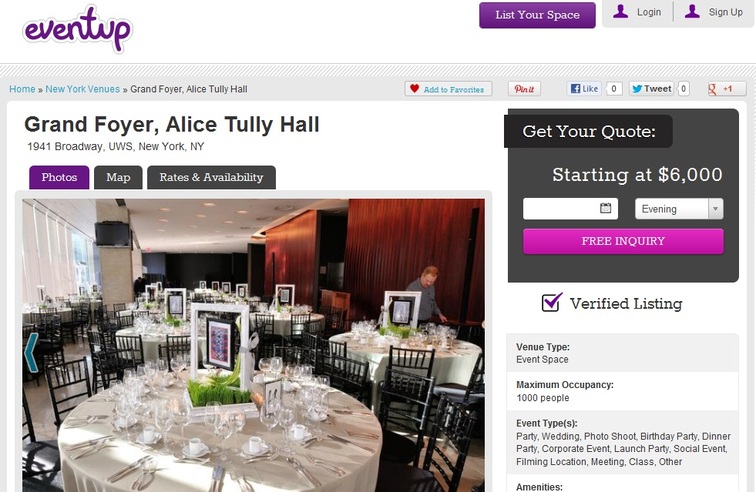The width and height of the screenshot is (756, 492).
Task: Show previous photo with left arrow
Action: (x=31, y=353)
